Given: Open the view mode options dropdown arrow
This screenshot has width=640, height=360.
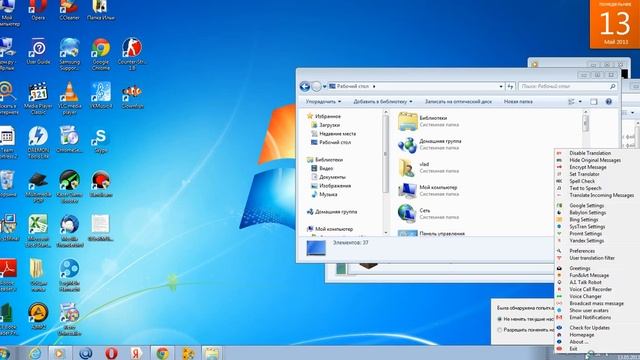Looking at the screenshot, I should 580,102.
